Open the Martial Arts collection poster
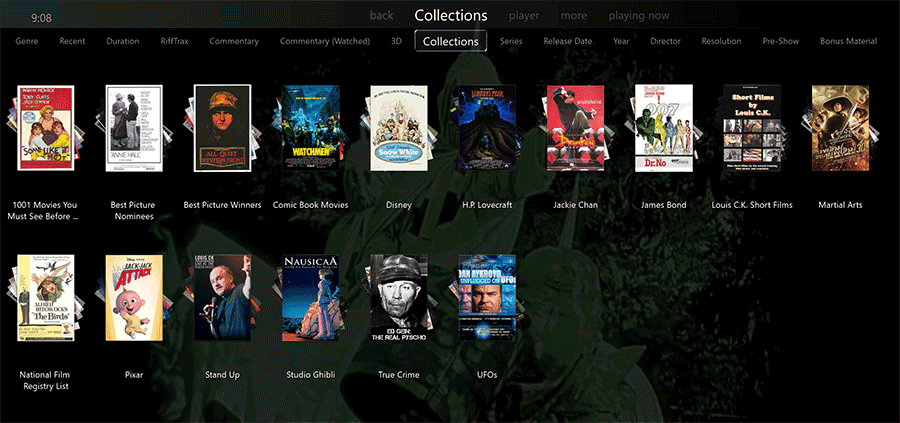This screenshot has width=900, height=423. tap(840, 128)
